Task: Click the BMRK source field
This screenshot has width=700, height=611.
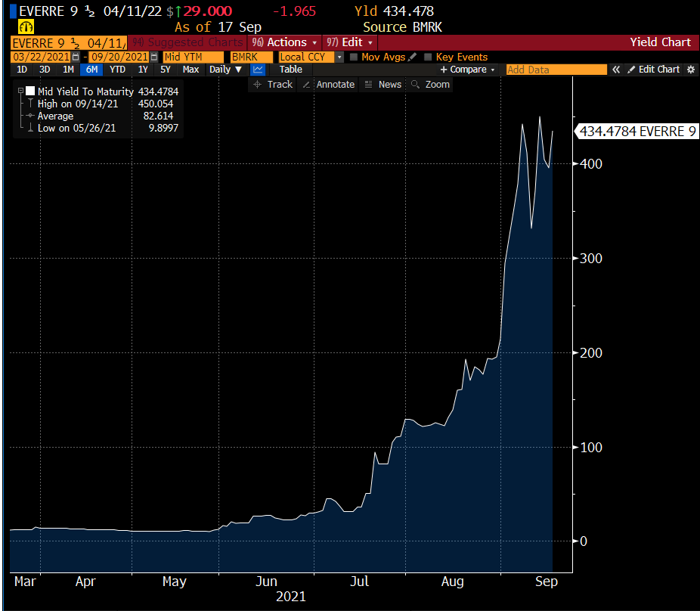Action: pyautogui.click(x=251, y=57)
